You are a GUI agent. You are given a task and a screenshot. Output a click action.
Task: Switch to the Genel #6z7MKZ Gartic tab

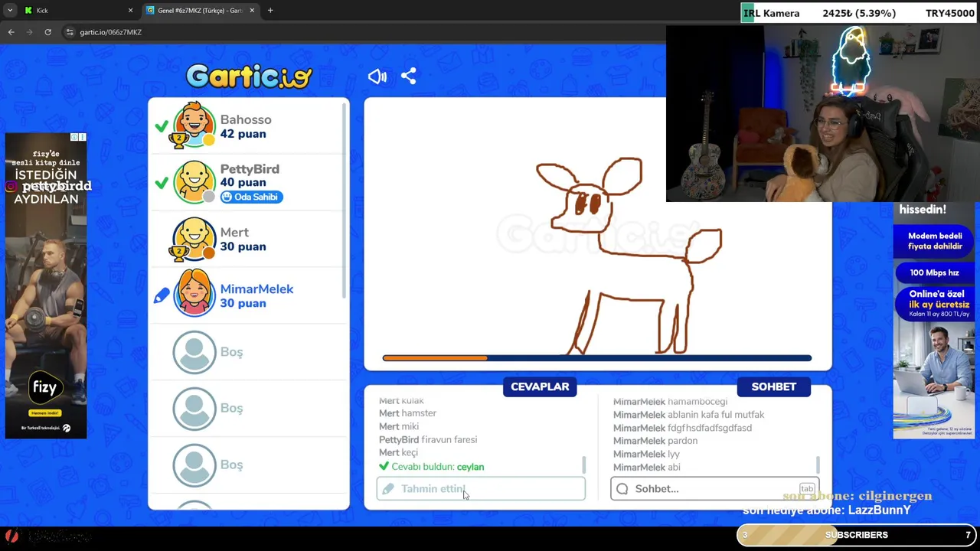(x=201, y=11)
